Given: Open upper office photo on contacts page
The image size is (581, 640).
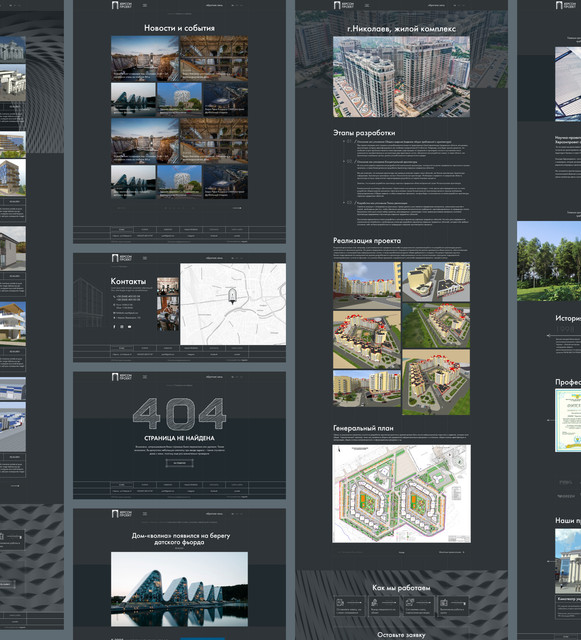Looking at the screenshot, I should (x=168, y=287).
